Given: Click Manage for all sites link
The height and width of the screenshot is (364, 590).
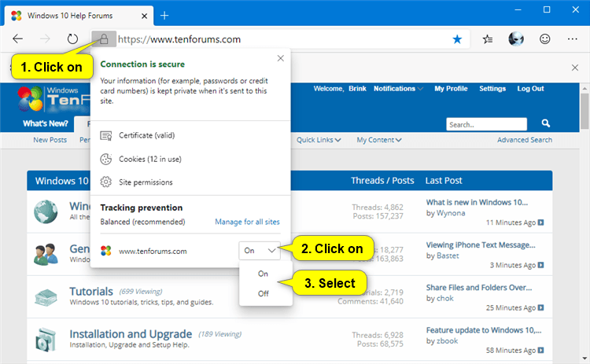Looking at the screenshot, I should (247, 222).
